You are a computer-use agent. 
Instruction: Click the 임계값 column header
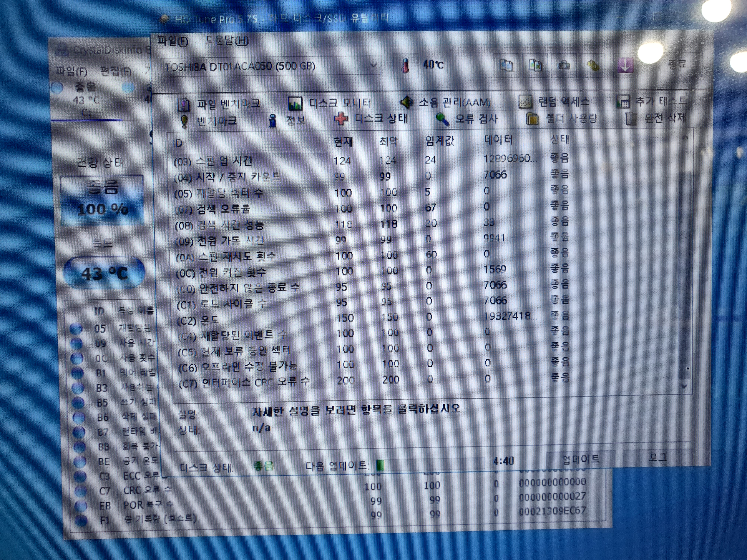pos(439,140)
